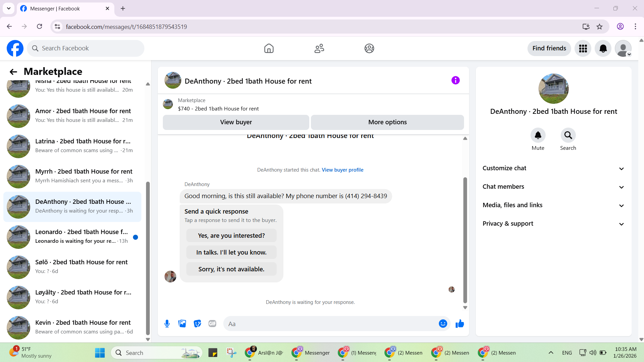Image resolution: width=644 pixels, height=362 pixels.
Task: Open the Groups icon in top navigation
Action: [369, 48]
